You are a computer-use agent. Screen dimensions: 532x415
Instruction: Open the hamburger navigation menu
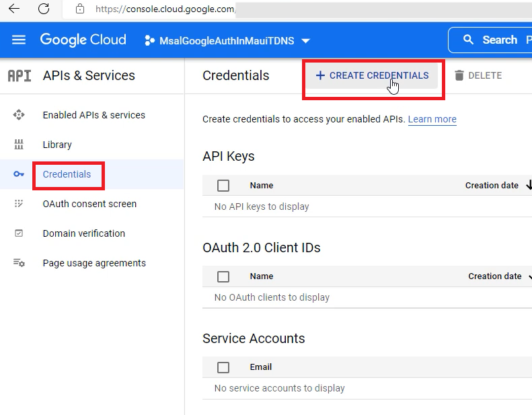(19, 40)
